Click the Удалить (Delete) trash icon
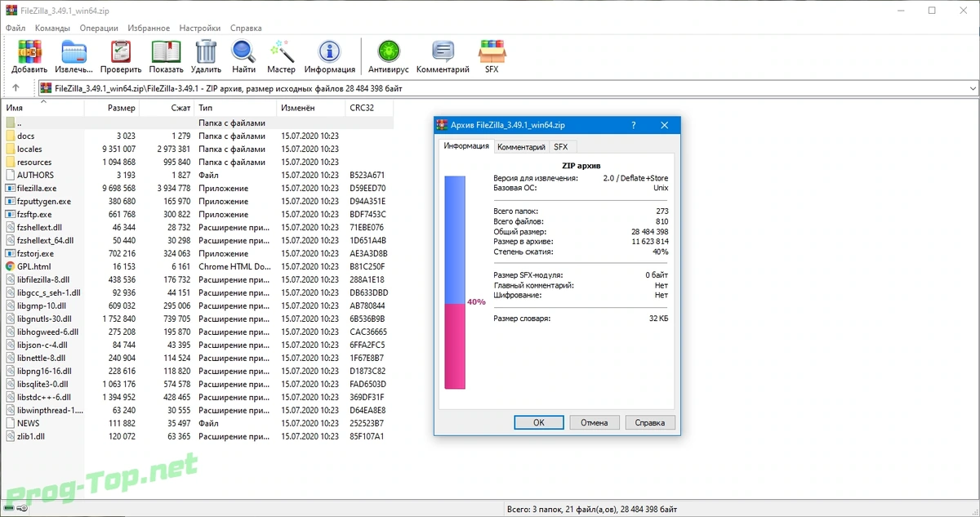The width and height of the screenshot is (980, 517). pos(206,51)
